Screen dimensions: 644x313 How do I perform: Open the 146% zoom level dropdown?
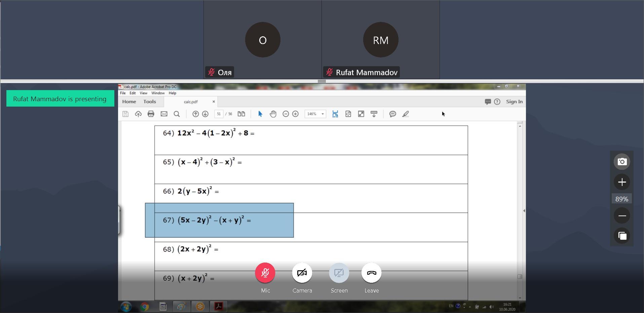[x=323, y=114]
